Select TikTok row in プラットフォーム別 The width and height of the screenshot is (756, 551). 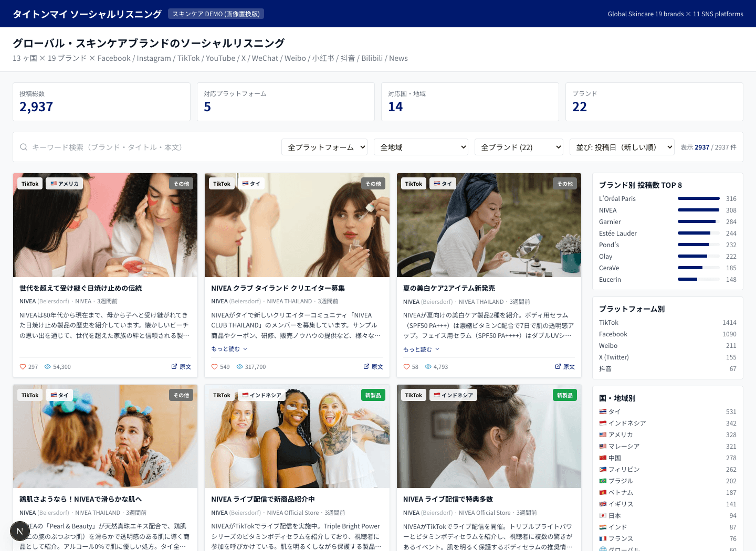(668, 323)
